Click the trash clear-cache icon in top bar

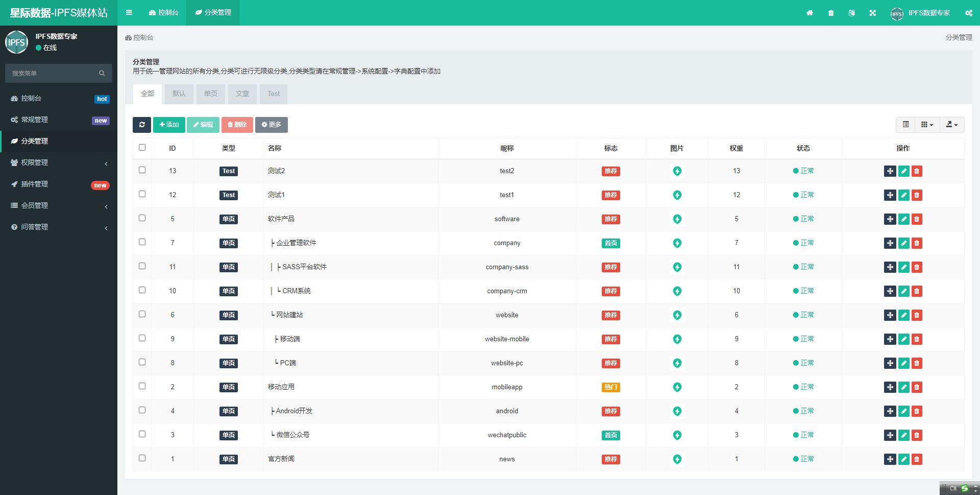coord(831,13)
